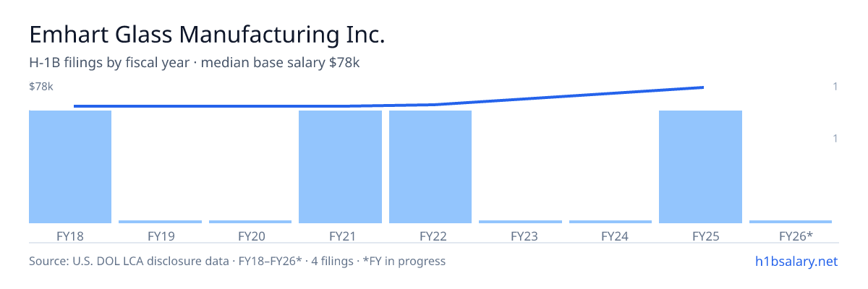Viewport: 868px width, 289px height.
Task: Click the FY25 filings bar
Action: tap(700, 167)
